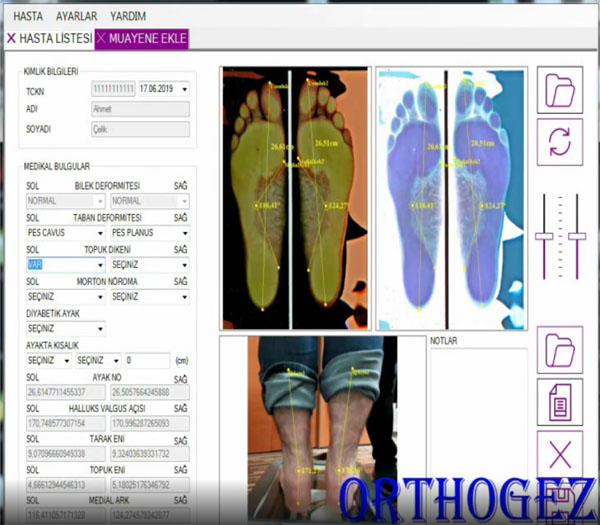Click the refresh arrows icon
Image resolution: width=600 pixels, height=525 pixels.
560,141
